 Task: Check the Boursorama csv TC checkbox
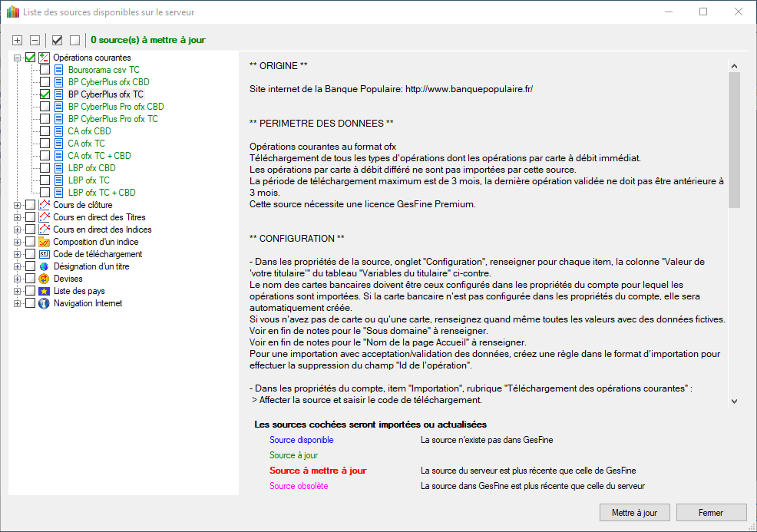[x=45, y=70]
